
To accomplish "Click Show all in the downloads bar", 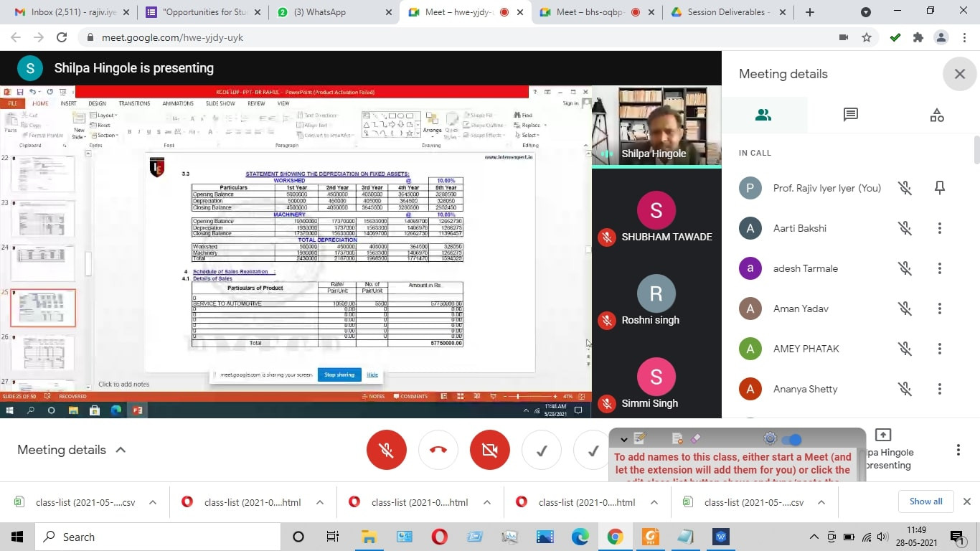I will (925, 501).
